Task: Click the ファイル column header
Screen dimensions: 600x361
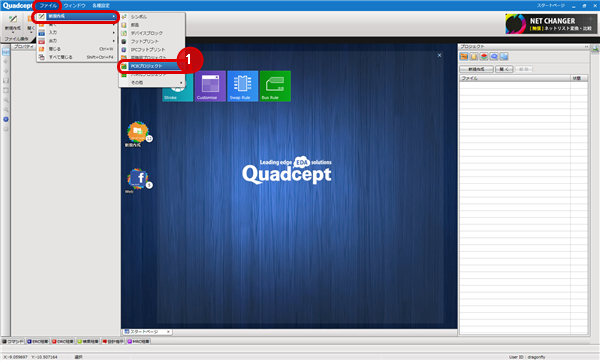Action: click(515, 78)
